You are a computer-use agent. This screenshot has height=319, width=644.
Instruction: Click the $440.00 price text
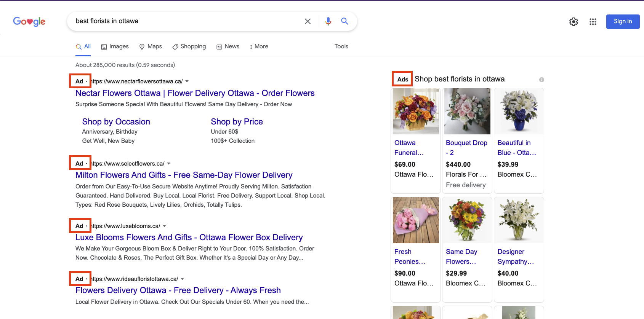pos(458,164)
